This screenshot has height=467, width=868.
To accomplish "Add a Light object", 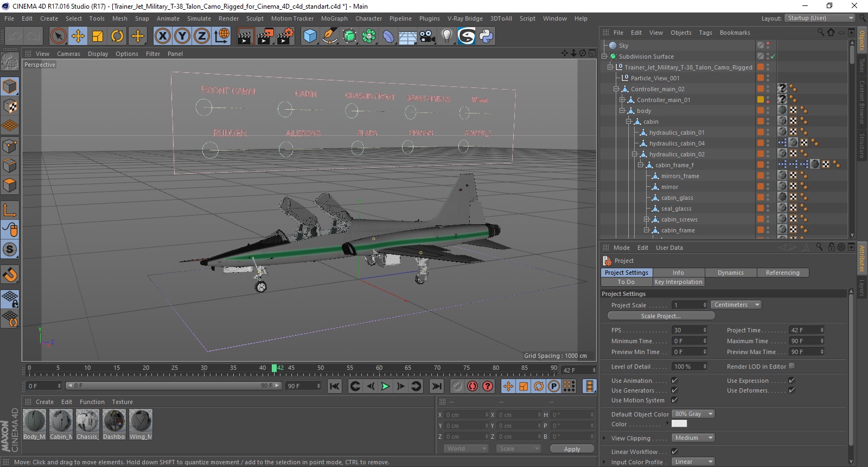I will pos(447,36).
